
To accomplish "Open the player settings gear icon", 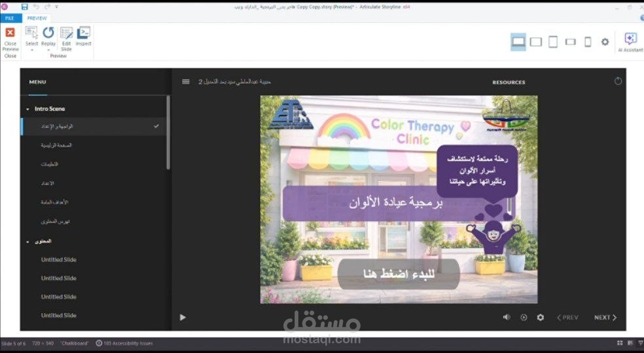I will (541, 317).
